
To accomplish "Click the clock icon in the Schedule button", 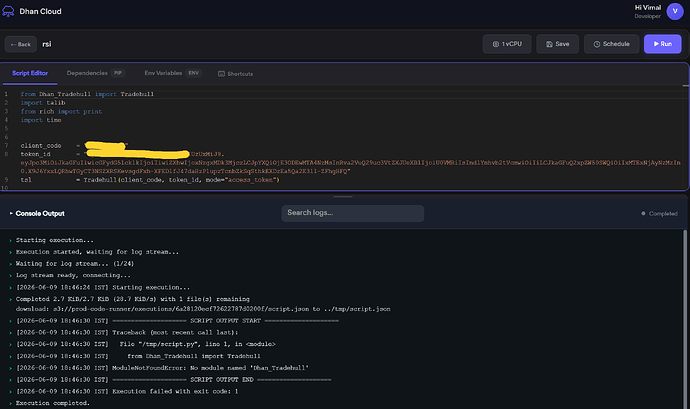I will click(x=597, y=44).
